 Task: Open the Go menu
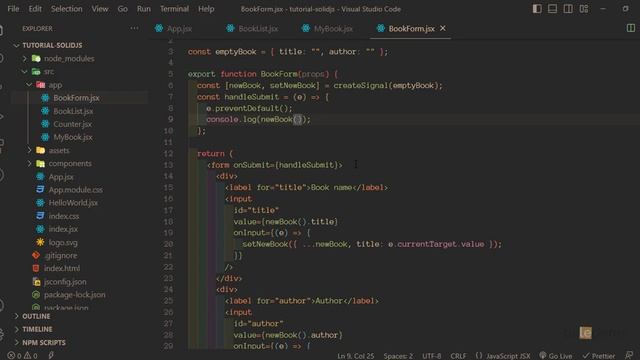tap(122, 9)
